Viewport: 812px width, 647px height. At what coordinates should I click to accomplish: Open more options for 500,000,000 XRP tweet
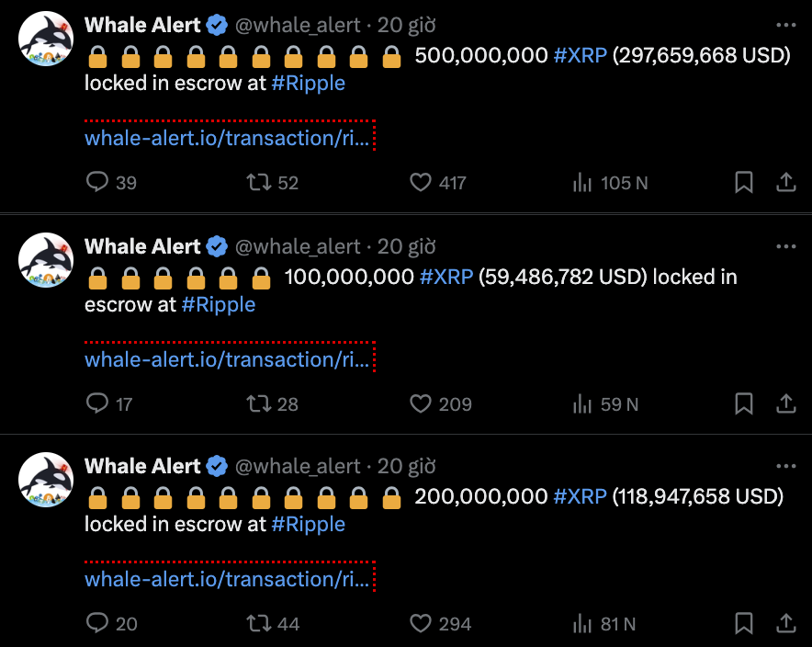(x=786, y=26)
